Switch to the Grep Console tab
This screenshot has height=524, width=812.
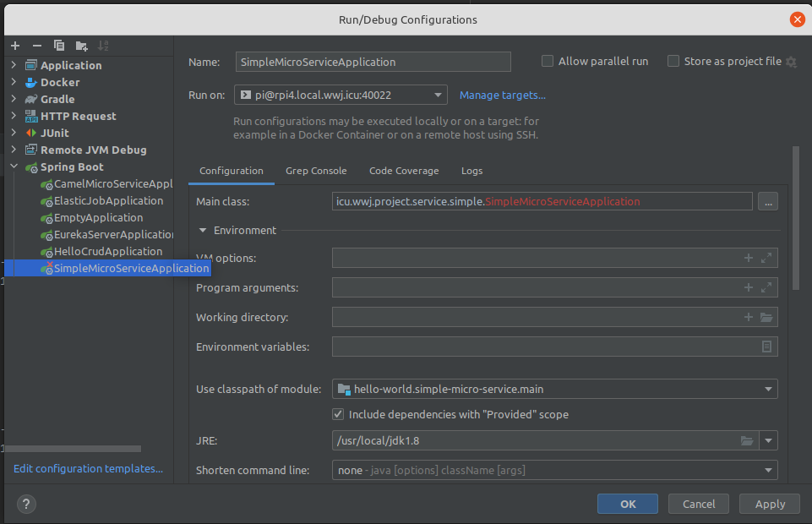pyautogui.click(x=316, y=171)
